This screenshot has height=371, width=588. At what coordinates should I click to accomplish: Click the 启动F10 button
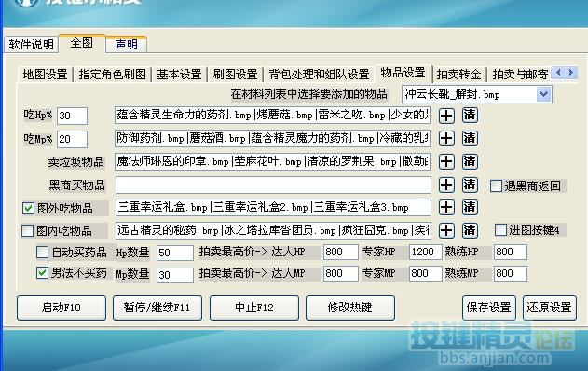(x=62, y=308)
